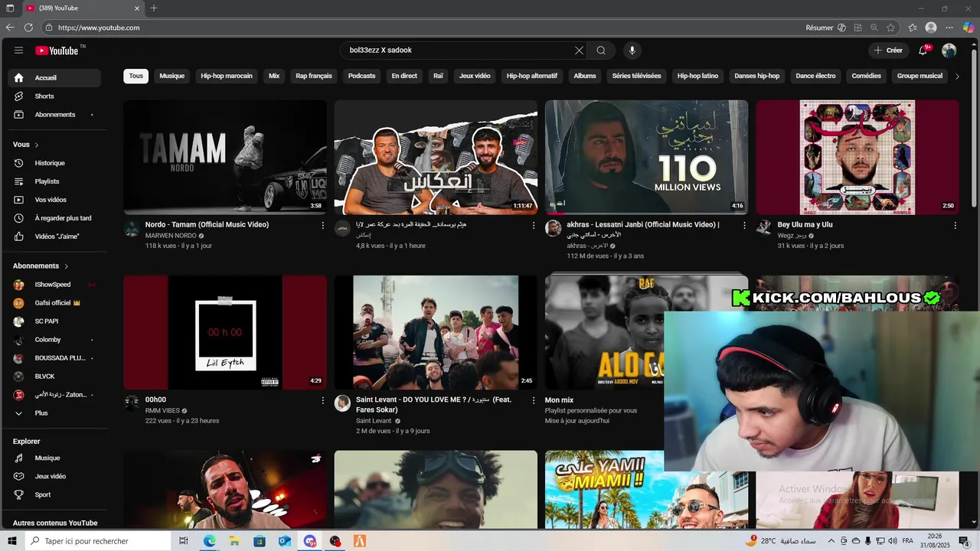Screen dimensions: 980x551
Task: Open the Nordo - Tamam video thumbnail
Action: pyautogui.click(x=225, y=157)
